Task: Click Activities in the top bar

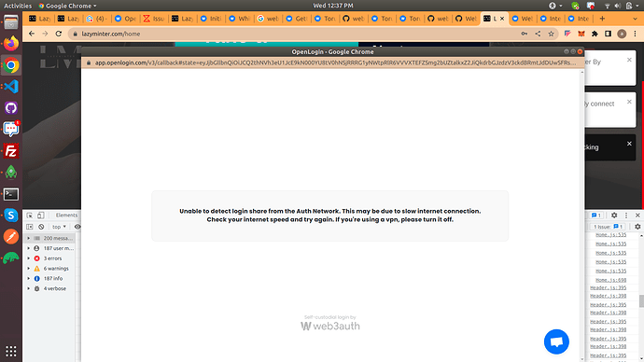Action: [18, 6]
